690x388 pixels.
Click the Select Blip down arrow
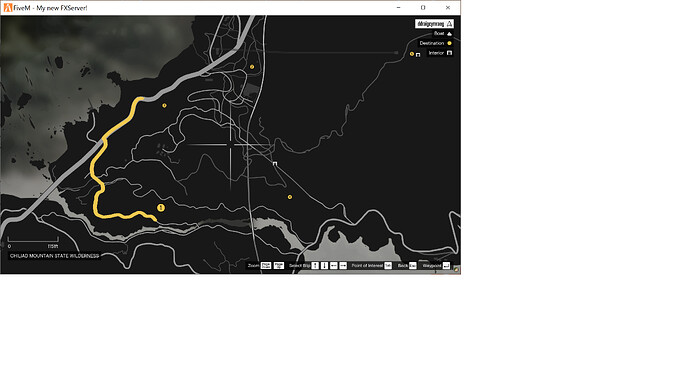tap(324, 266)
